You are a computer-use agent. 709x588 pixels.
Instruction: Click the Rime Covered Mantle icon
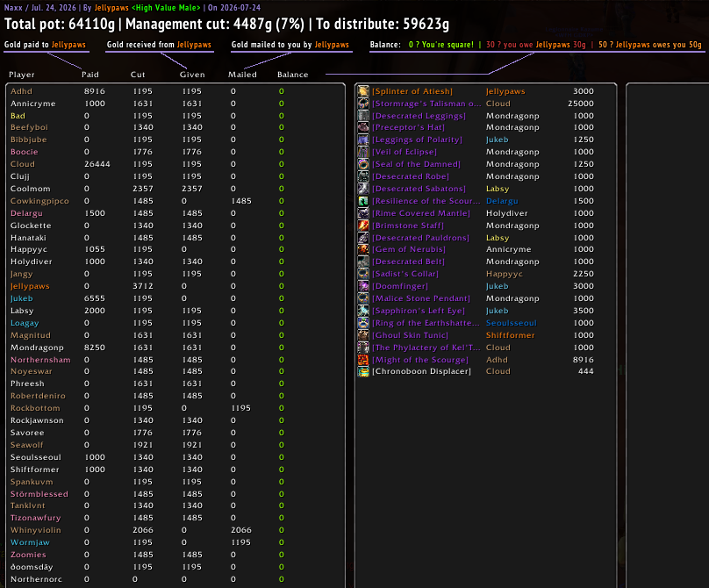point(363,213)
